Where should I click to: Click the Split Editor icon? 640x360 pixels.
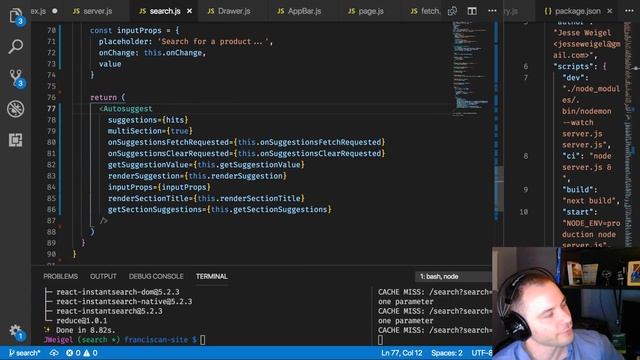coord(472,11)
